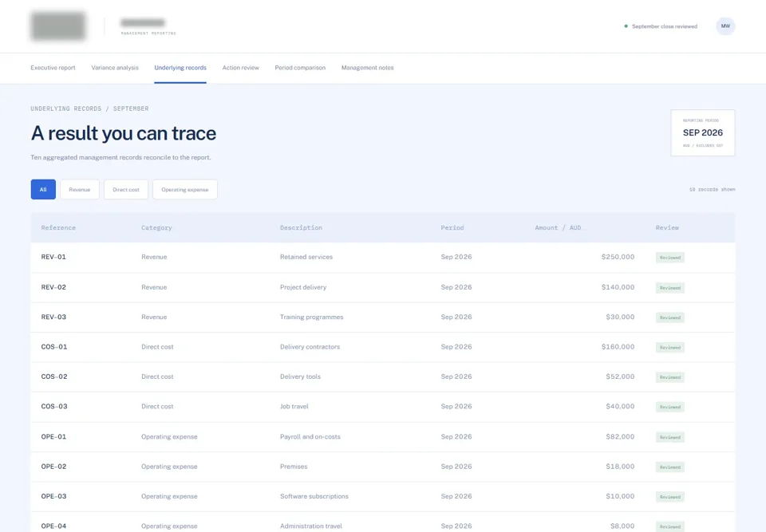Click the $18,000 amount
This screenshot has height=532, width=766.
[x=620, y=467]
